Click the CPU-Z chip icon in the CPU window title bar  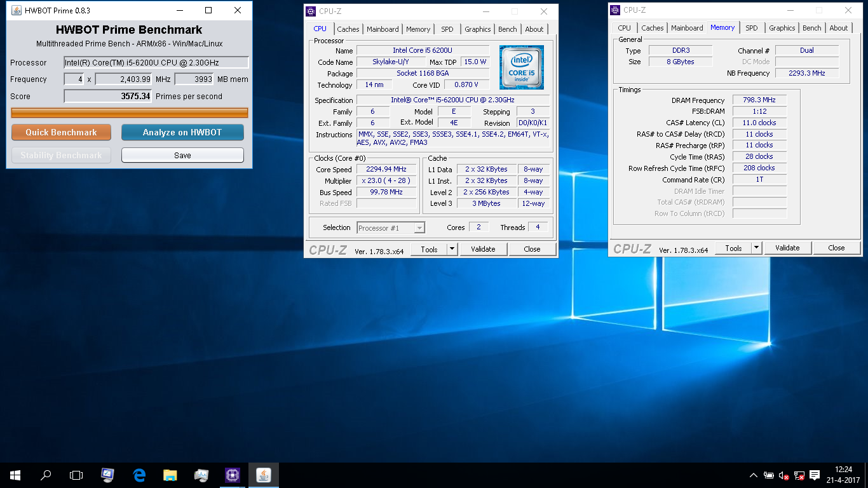(311, 11)
